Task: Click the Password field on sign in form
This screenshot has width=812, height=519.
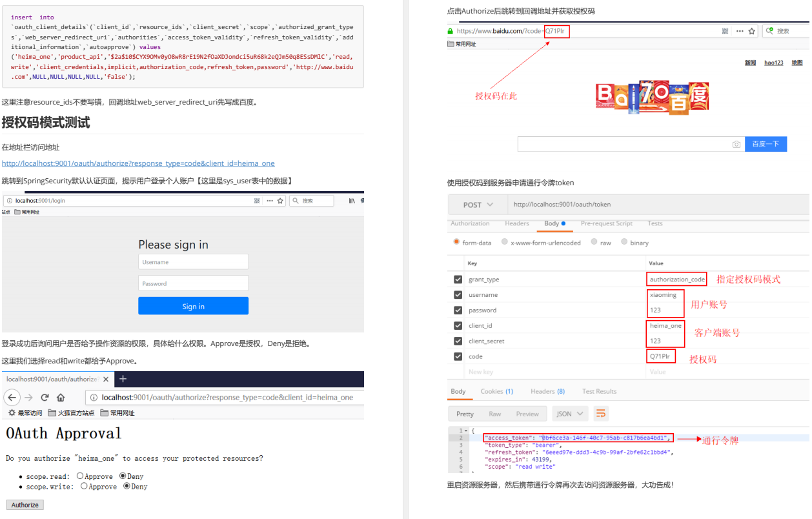Action: click(193, 283)
